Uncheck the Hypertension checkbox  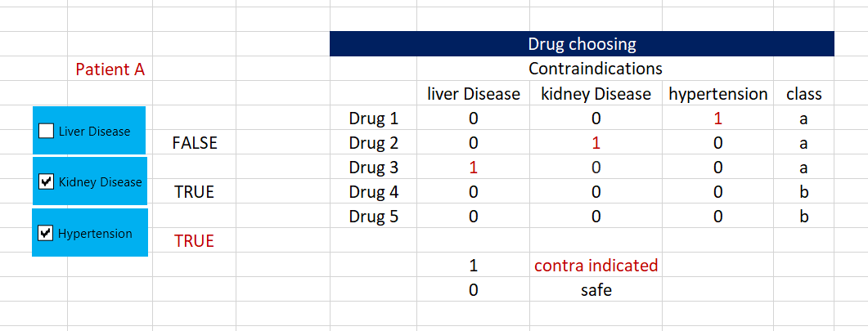click(47, 233)
